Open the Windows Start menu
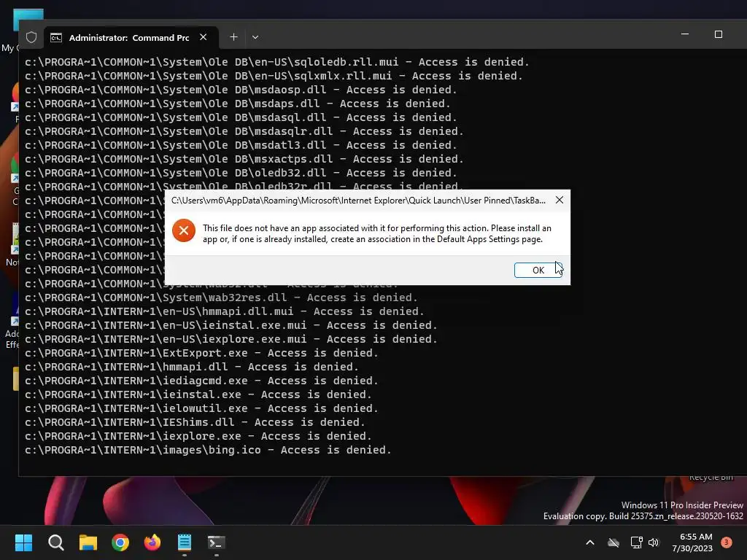 click(x=23, y=542)
